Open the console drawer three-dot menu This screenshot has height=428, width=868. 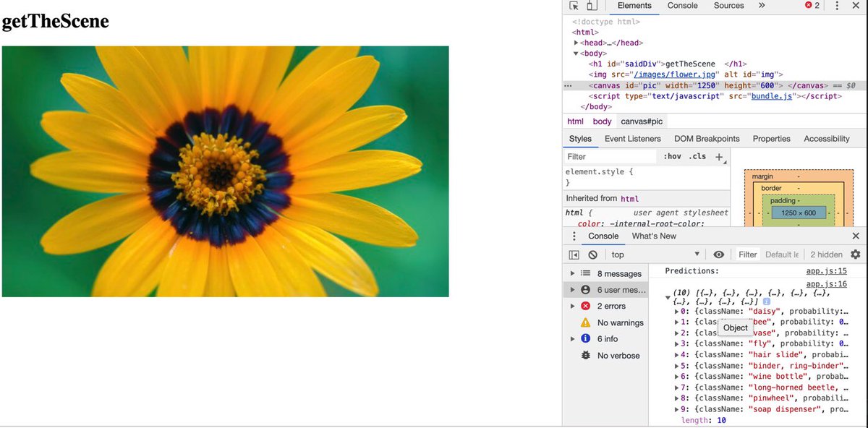coord(574,236)
